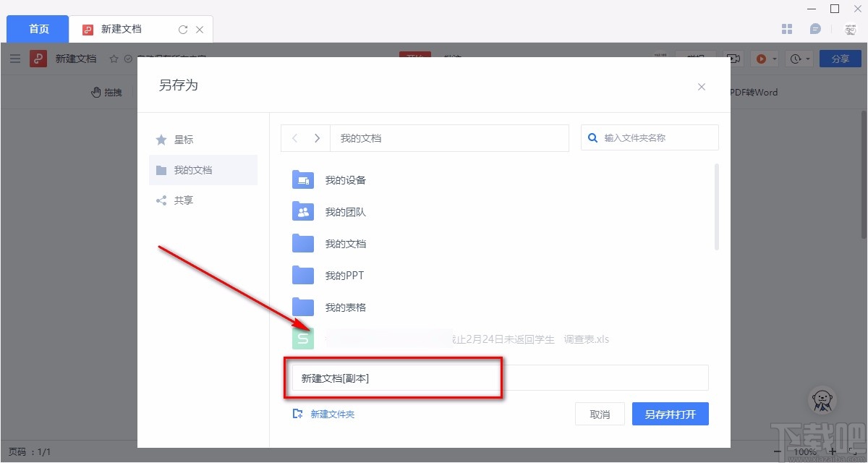The image size is (868, 463).
Task: Select 星标 in the sidebar
Action: 183,140
